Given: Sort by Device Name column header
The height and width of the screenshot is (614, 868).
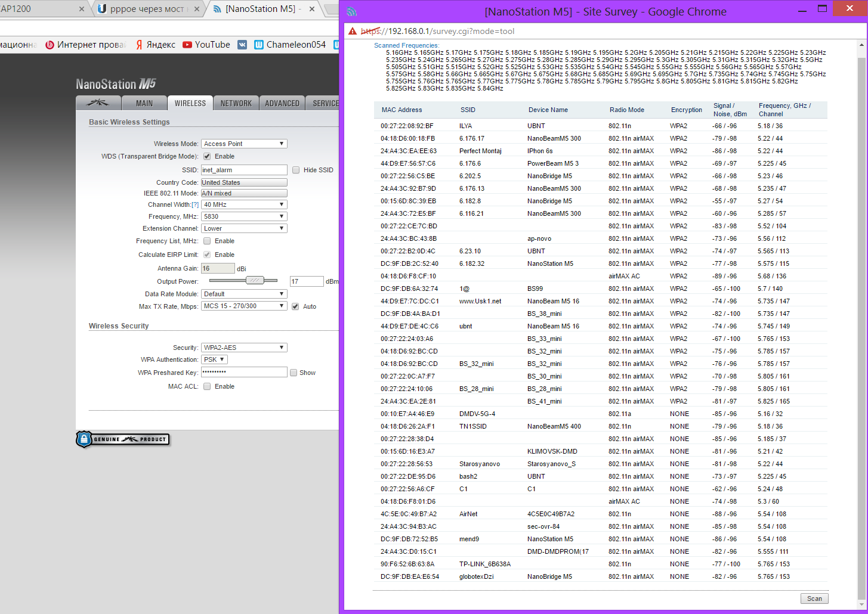Looking at the screenshot, I should tap(548, 110).
